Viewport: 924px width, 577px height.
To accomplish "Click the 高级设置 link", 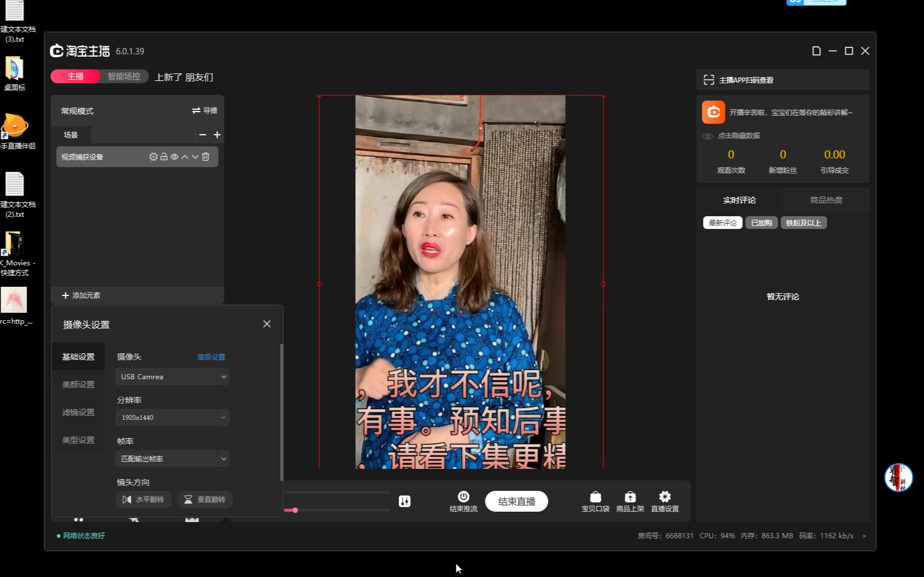I will (211, 357).
